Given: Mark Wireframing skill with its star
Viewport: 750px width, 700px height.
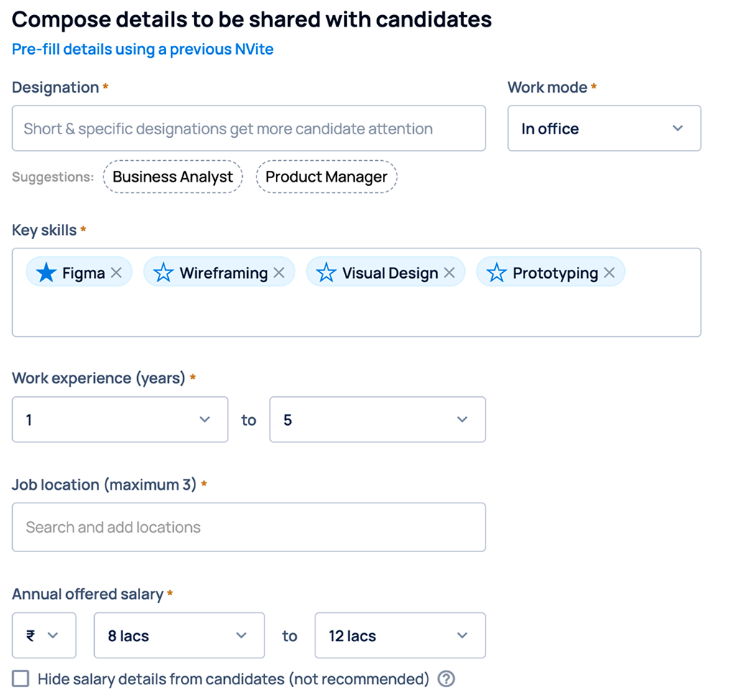Looking at the screenshot, I should pos(163,273).
